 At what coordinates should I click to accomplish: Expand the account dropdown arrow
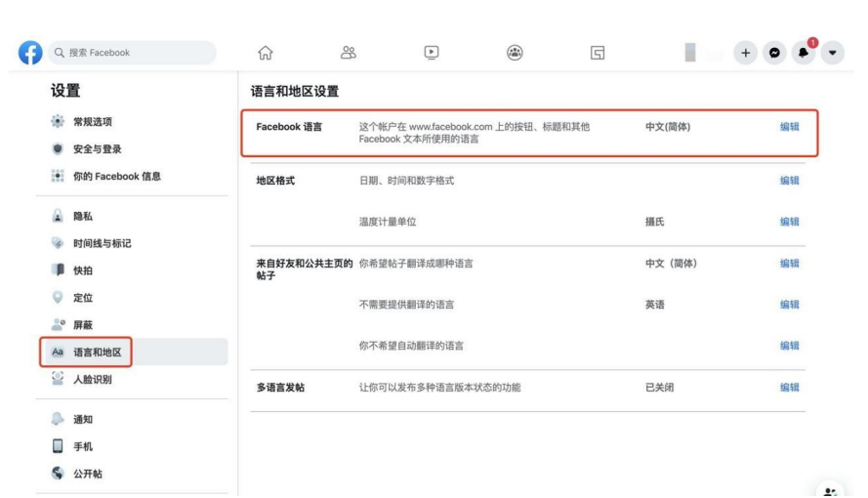[832, 53]
